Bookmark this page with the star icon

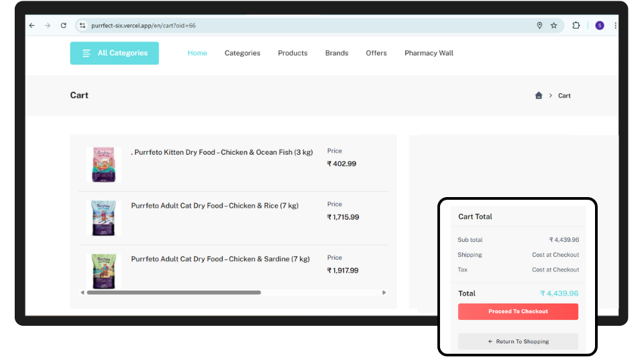[x=553, y=25]
